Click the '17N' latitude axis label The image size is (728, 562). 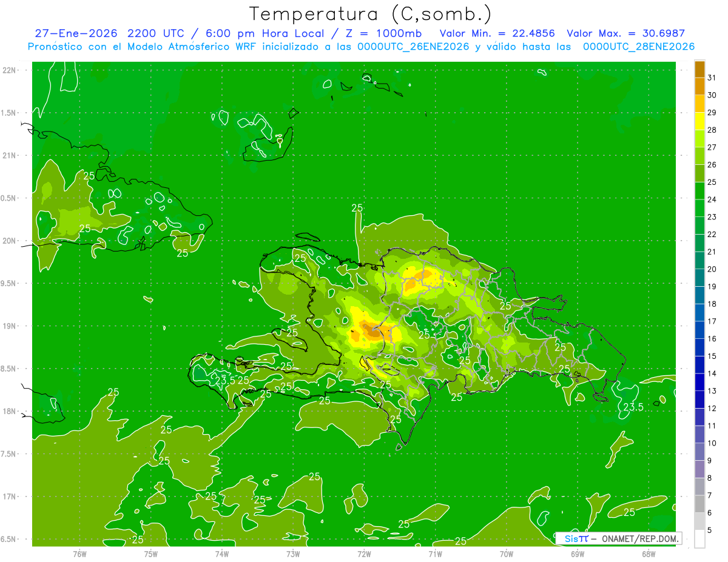9,497
